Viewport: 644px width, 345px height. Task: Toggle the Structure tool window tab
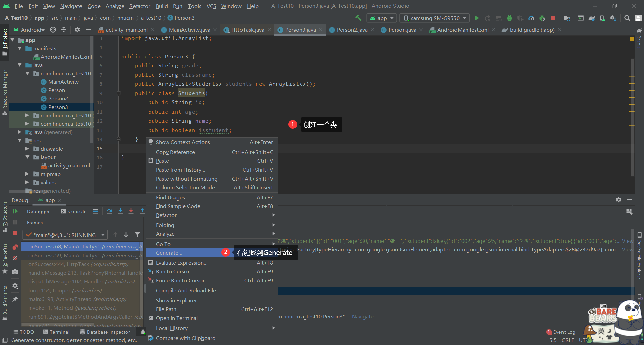tap(5, 217)
